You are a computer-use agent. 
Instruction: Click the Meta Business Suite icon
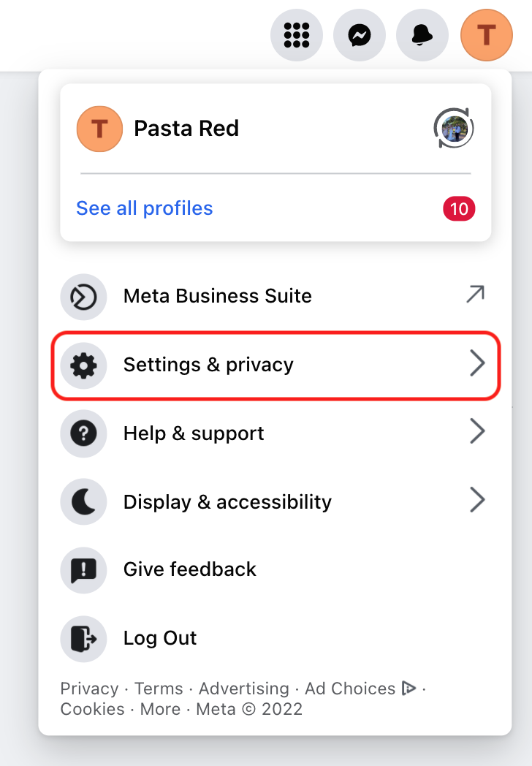(x=83, y=297)
